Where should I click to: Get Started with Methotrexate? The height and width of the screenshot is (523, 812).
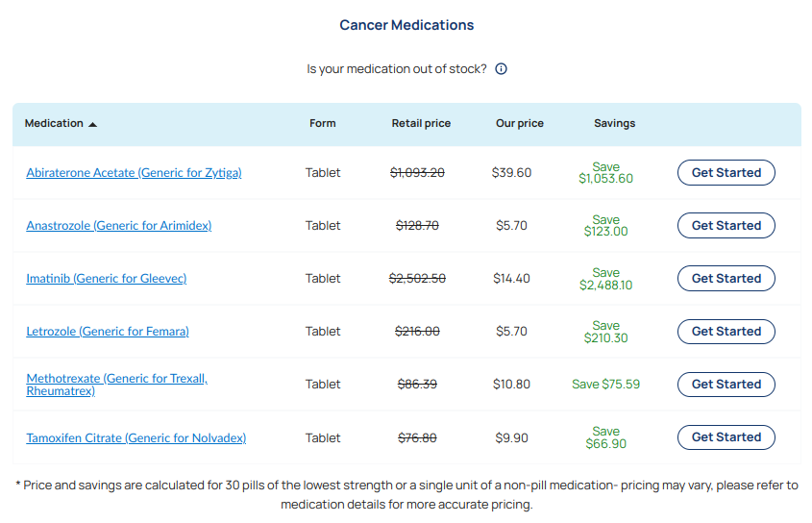[x=726, y=385]
